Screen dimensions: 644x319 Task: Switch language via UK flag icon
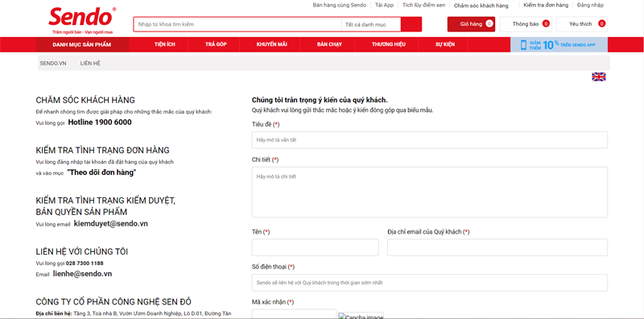[598, 77]
